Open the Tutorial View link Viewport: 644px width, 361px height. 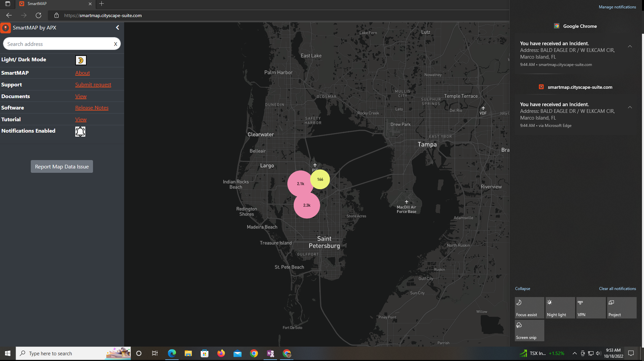81,120
